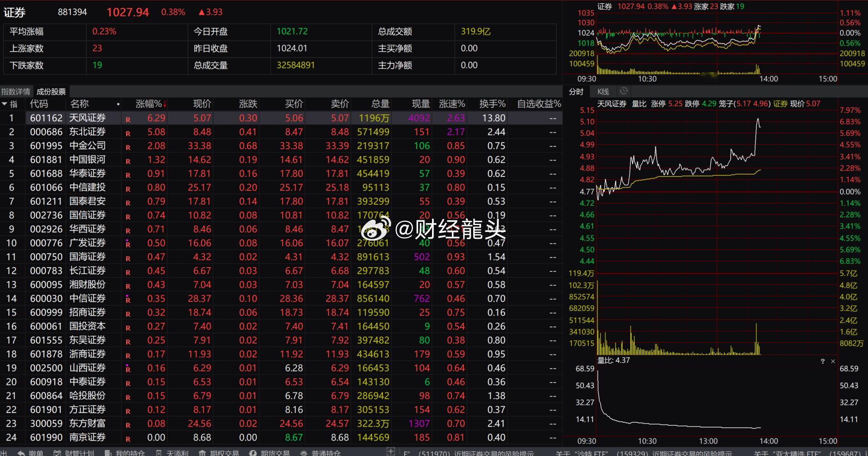Viewport: 868px width, 456px height.
Task: Sort by the 换手% column header
Action: (492, 104)
